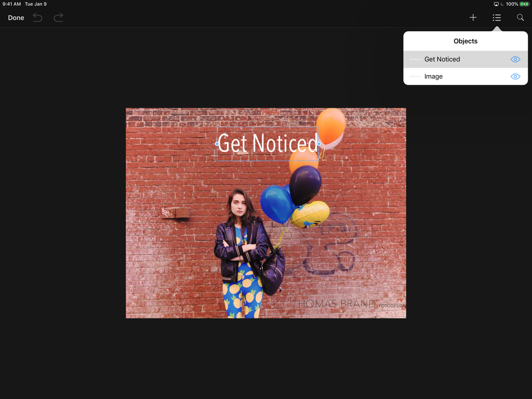Click the Objects popover header
532x399 pixels.
point(465,41)
